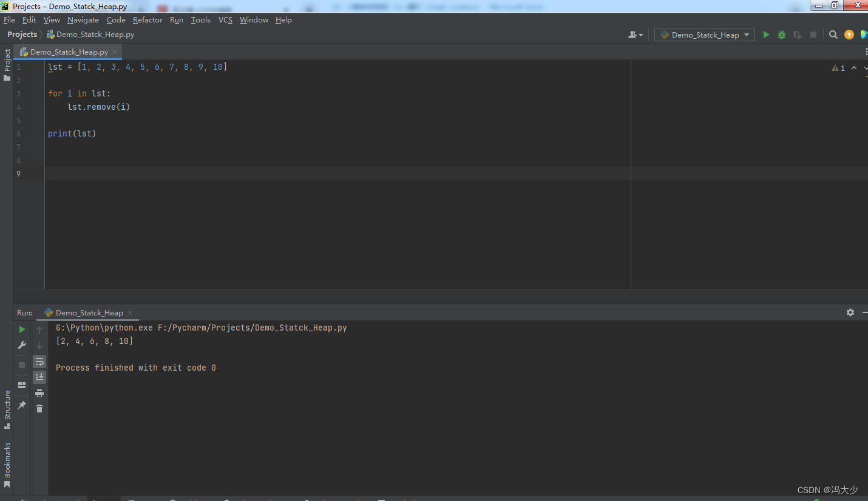Open the View menu
Viewport: 868px width, 501px height.
click(52, 20)
